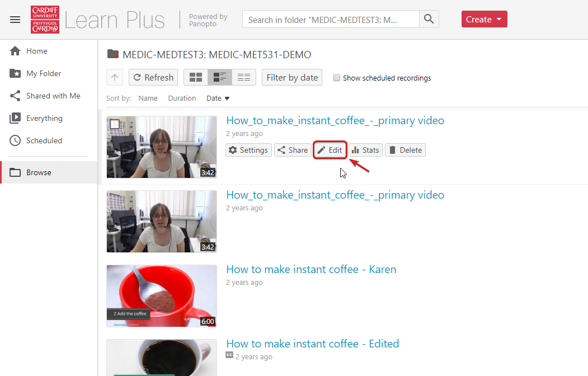Sort recordings by Name
588x376 pixels.
point(148,98)
